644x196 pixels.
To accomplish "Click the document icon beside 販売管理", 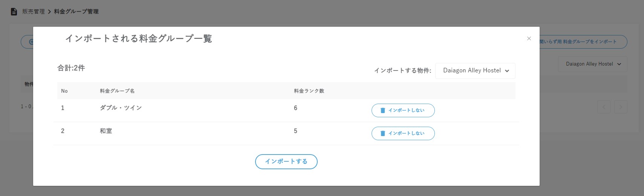I will pos(14,12).
